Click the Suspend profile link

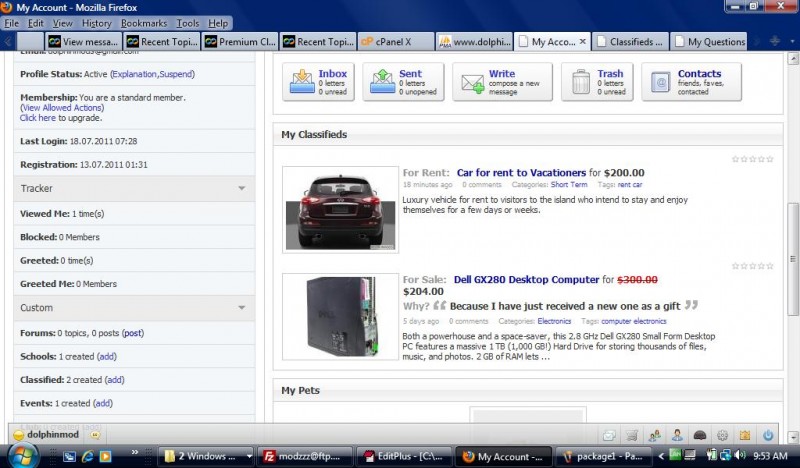click(176, 74)
